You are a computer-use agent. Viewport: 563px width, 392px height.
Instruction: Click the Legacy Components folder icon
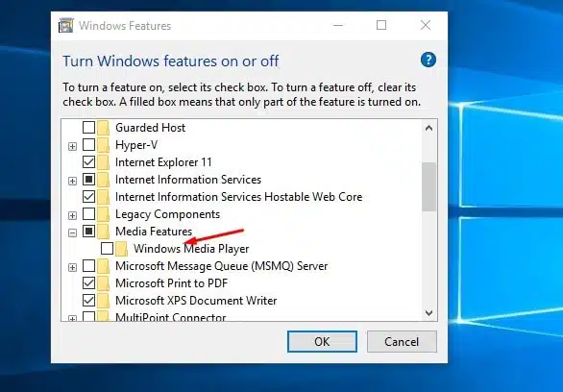click(x=104, y=214)
